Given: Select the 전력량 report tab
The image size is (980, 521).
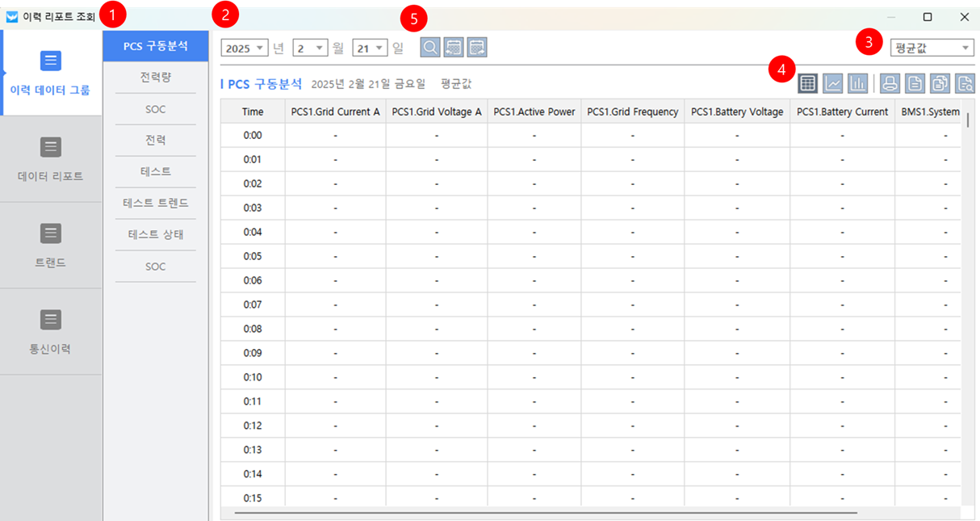Looking at the screenshot, I should 155,77.
